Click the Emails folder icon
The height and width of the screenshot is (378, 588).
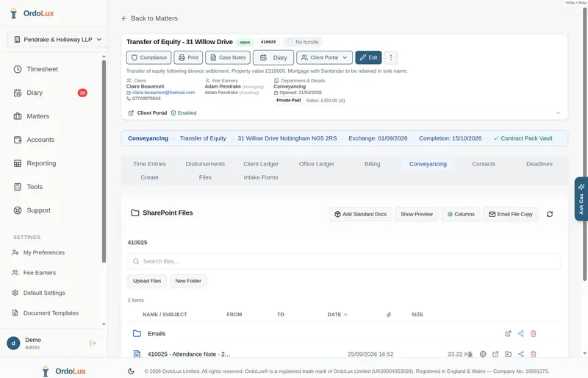[x=137, y=333]
